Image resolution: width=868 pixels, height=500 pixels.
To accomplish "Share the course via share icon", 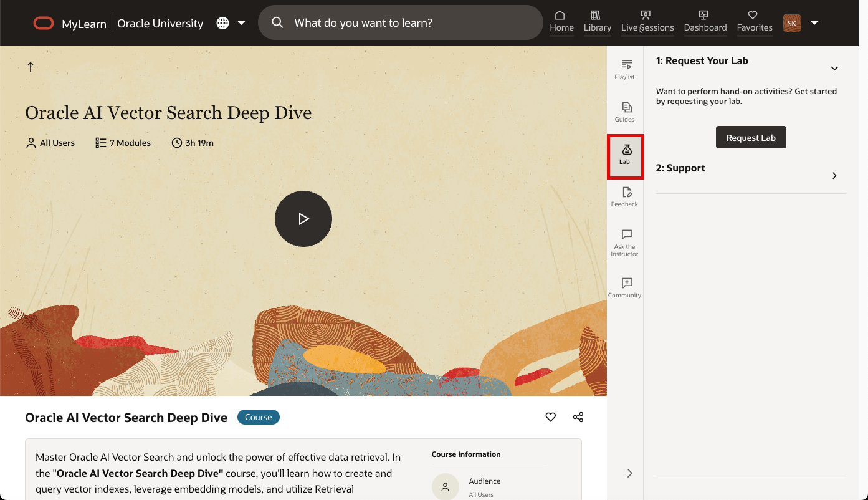I will (x=578, y=417).
